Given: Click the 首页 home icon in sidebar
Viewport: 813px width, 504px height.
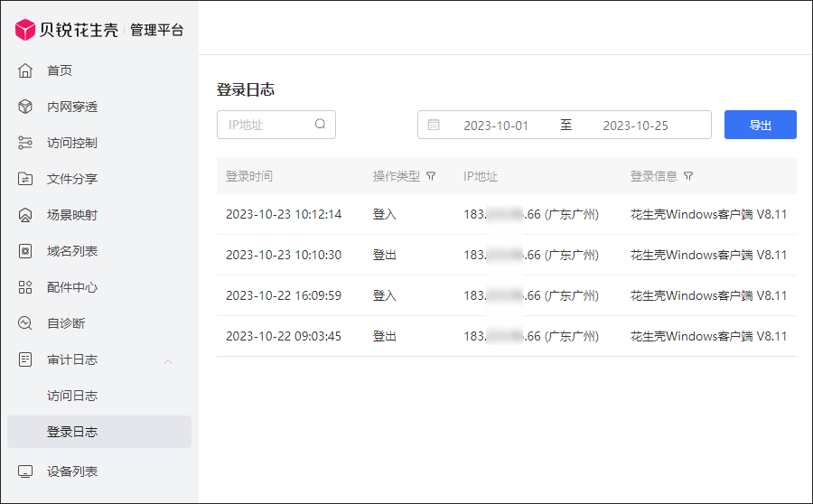Looking at the screenshot, I should point(25,70).
